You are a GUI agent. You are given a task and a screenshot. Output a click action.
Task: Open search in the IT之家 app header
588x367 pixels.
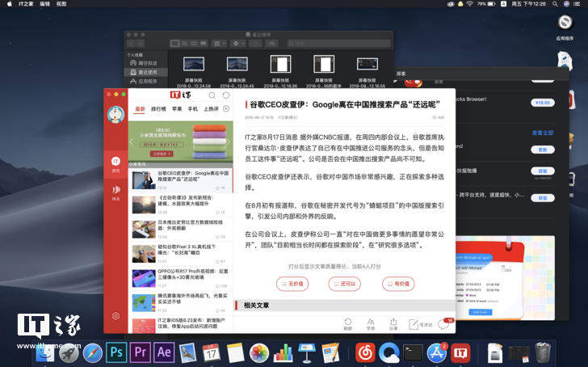(212, 95)
